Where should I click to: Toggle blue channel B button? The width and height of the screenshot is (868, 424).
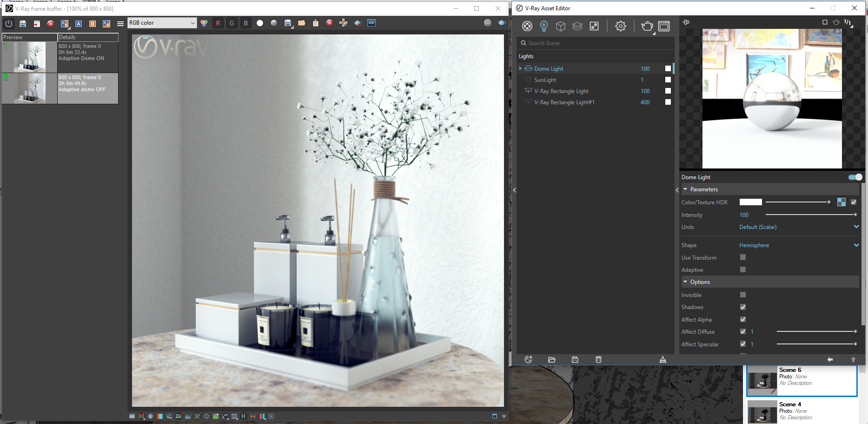(246, 23)
